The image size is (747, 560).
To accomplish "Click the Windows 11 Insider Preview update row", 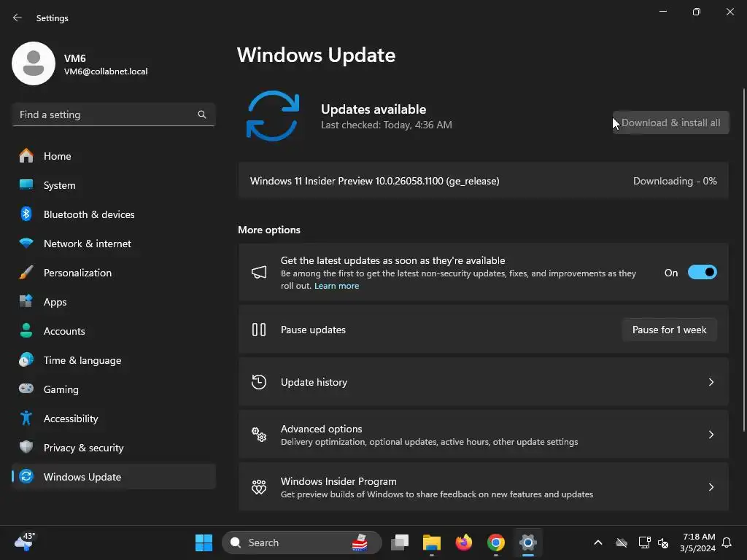I will 483,181.
